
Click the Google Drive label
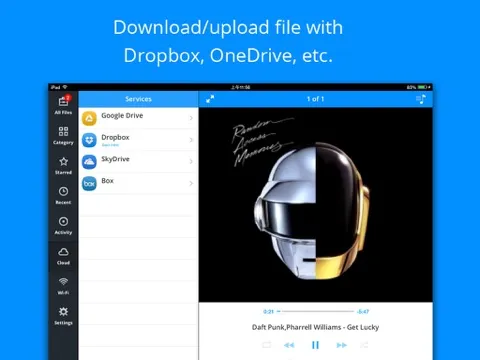tap(122, 115)
